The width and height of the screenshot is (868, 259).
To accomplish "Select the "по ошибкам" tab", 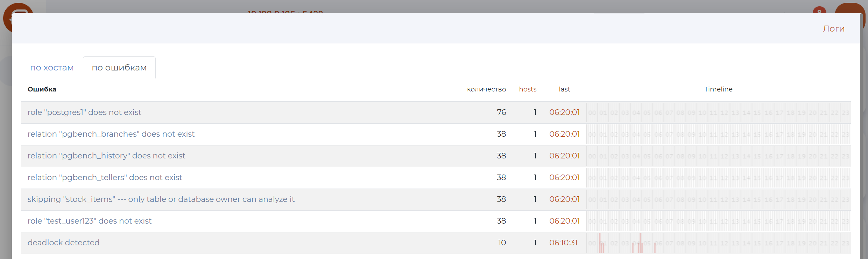I will click(119, 68).
